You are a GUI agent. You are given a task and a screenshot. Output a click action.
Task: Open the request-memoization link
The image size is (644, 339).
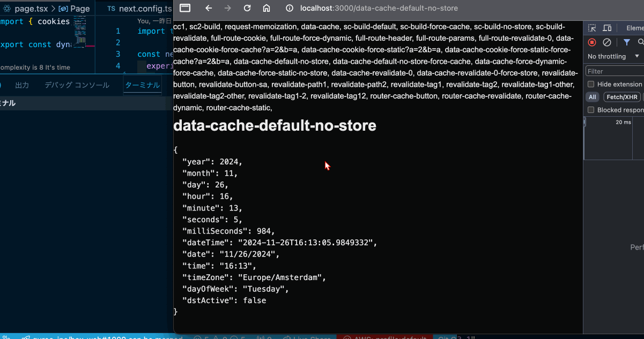coord(261,26)
